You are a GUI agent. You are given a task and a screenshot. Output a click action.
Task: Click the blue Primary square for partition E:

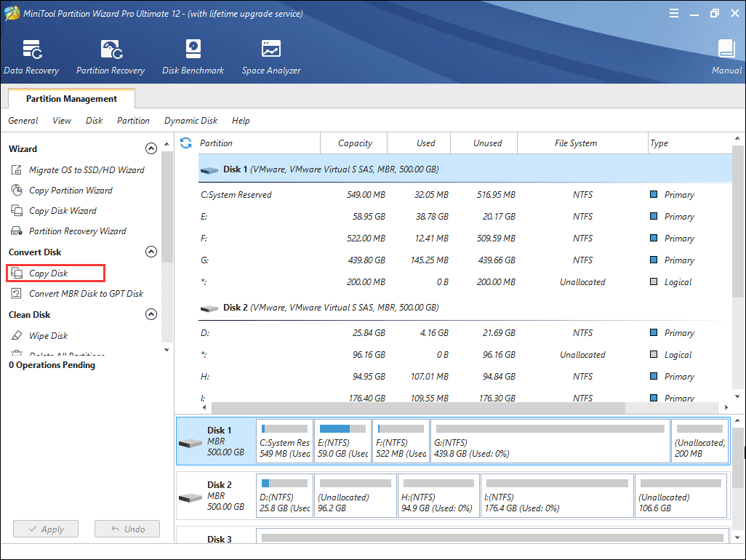(654, 216)
